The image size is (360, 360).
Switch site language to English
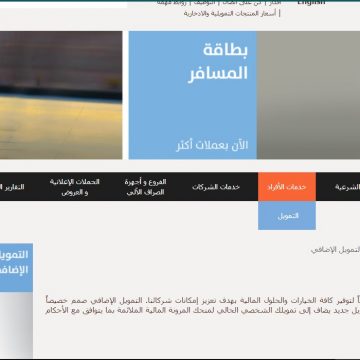click(x=311, y=3)
